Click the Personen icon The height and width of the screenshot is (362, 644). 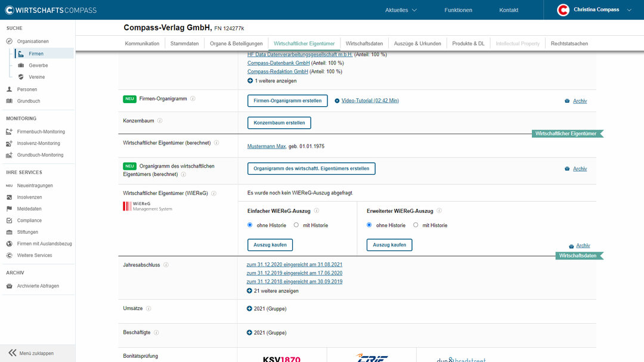[x=10, y=89]
